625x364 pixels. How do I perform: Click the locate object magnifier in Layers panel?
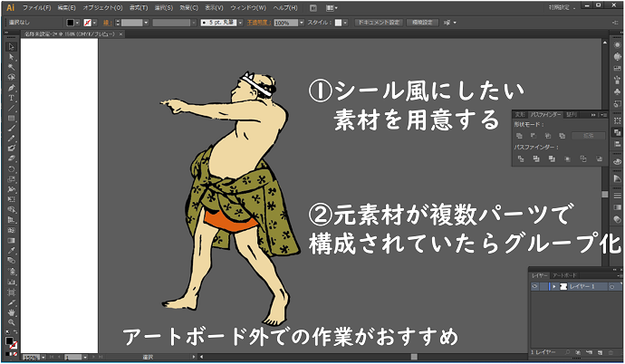point(568,352)
